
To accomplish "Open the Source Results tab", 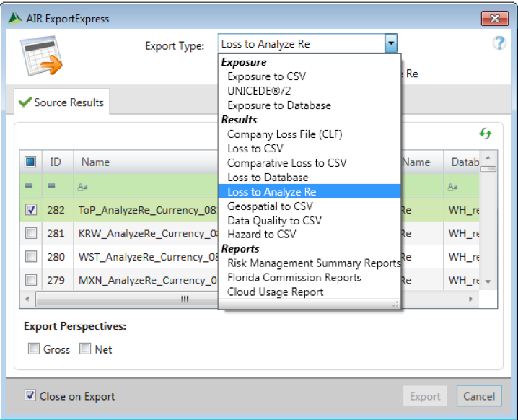I will click(62, 102).
